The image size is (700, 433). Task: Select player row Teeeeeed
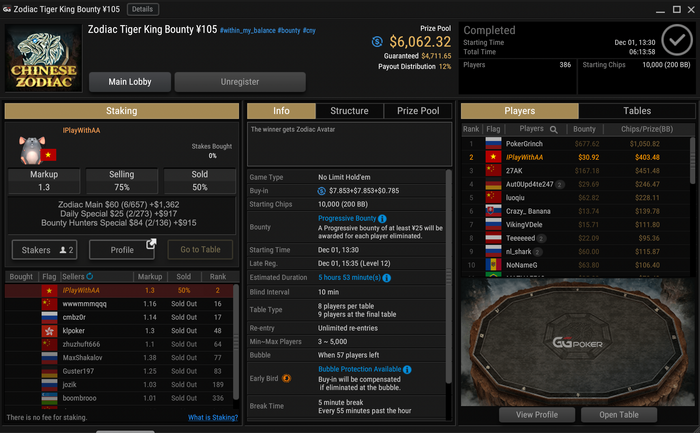pos(575,238)
